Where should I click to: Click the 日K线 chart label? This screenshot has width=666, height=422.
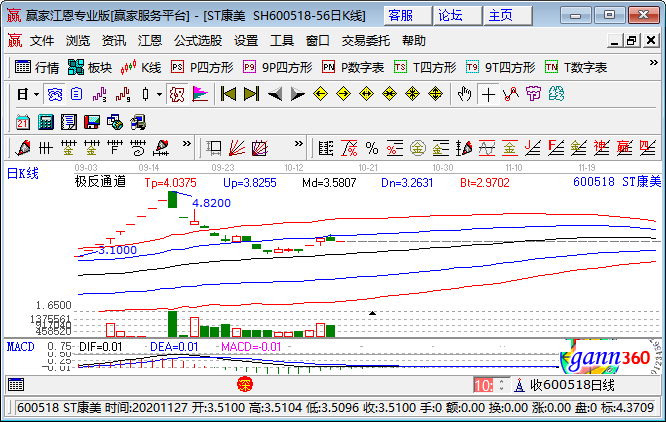coord(23,173)
